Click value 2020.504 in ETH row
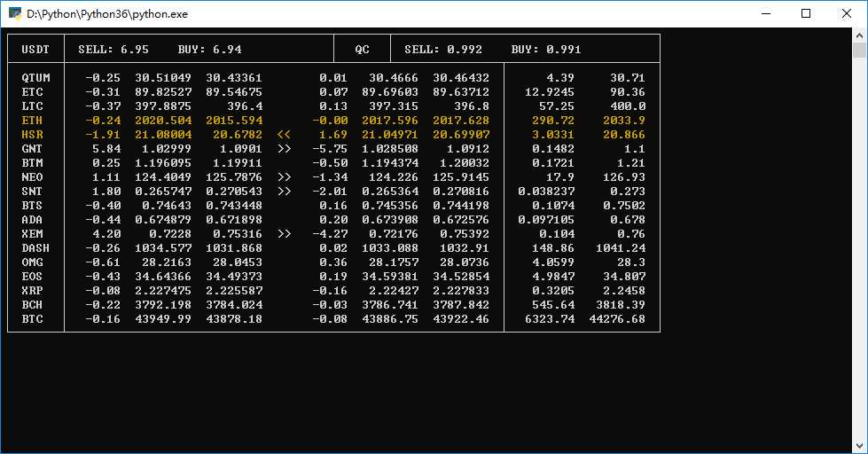868x454 pixels. click(x=163, y=120)
